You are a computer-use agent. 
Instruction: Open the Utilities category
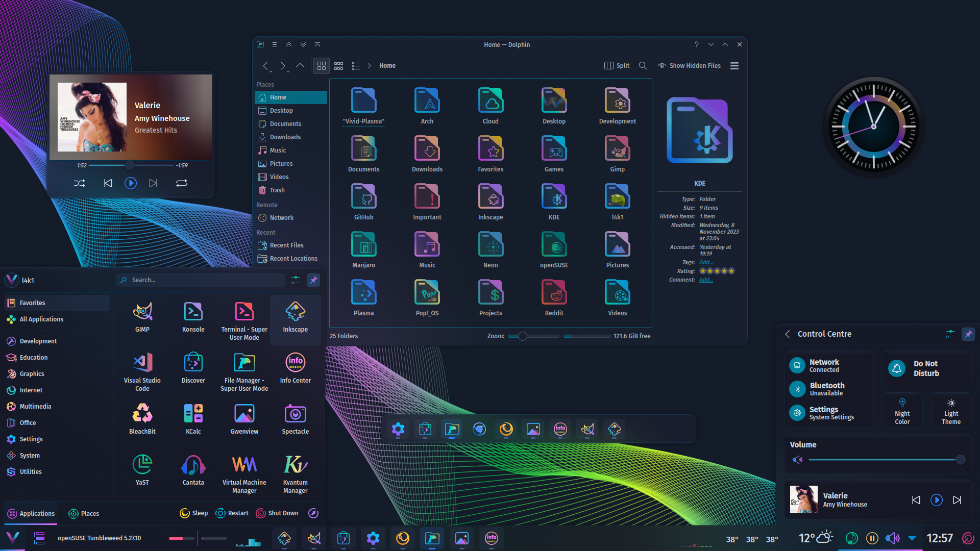click(x=57, y=472)
